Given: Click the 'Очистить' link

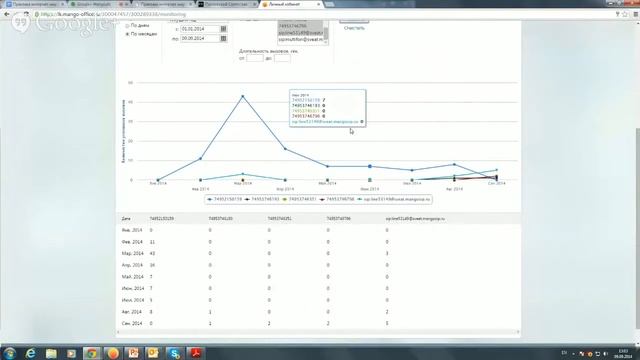Looking at the screenshot, I should 354,28.
